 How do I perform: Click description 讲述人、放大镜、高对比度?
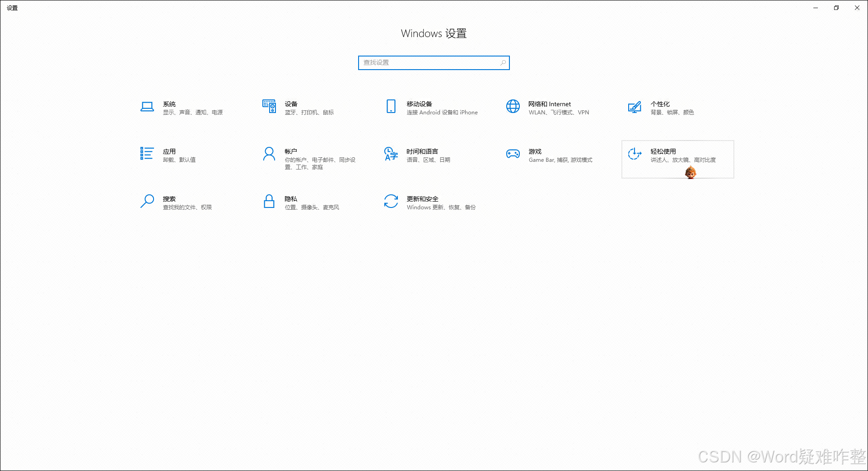tap(683, 160)
